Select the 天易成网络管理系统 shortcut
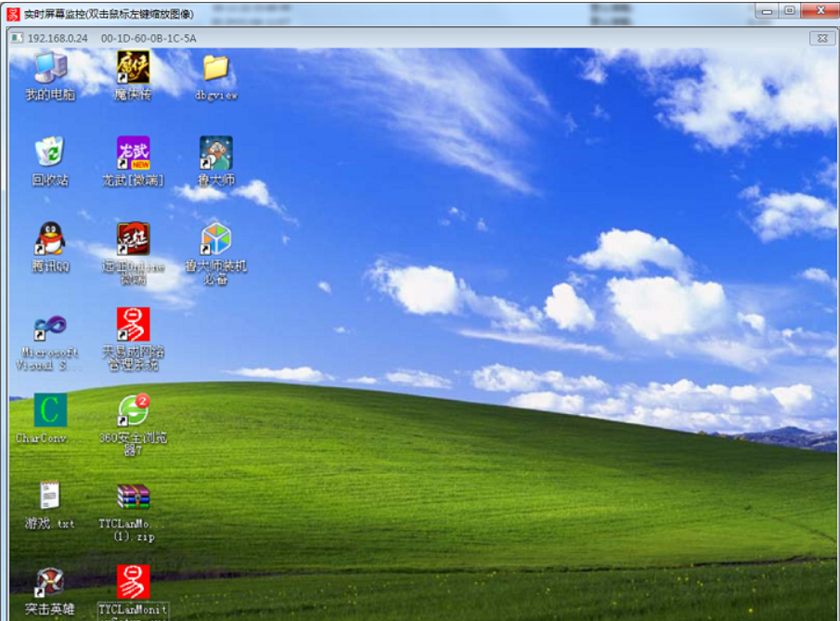The height and width of the screenshot is (621, 840). tap(134, 339)
